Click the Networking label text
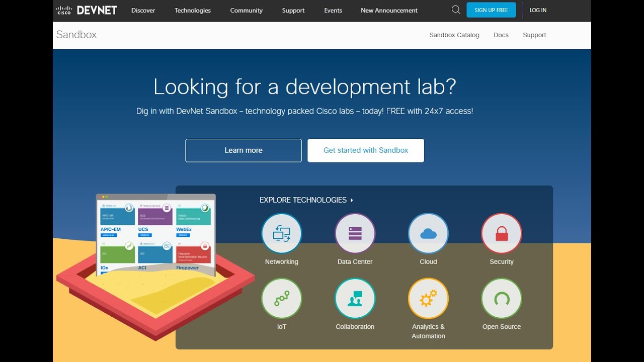Viewport: 644px width, 362px height. coord(282,262)
